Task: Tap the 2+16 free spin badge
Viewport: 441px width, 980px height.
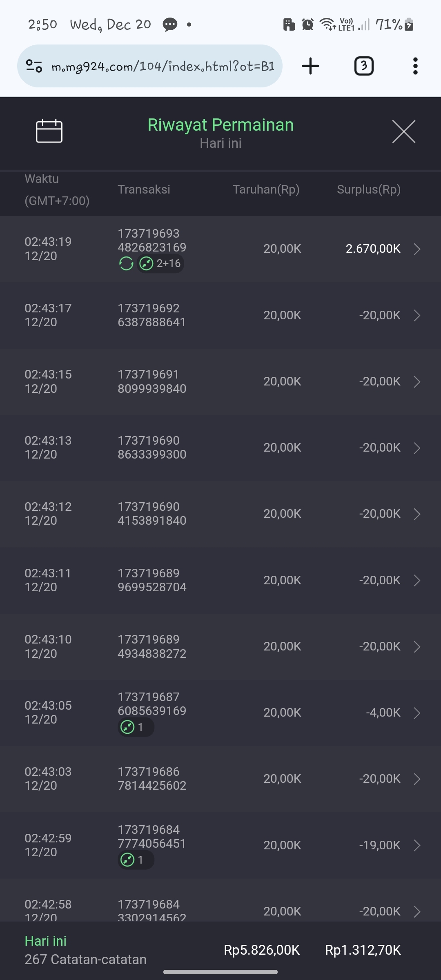Action: tap(161, 263)
